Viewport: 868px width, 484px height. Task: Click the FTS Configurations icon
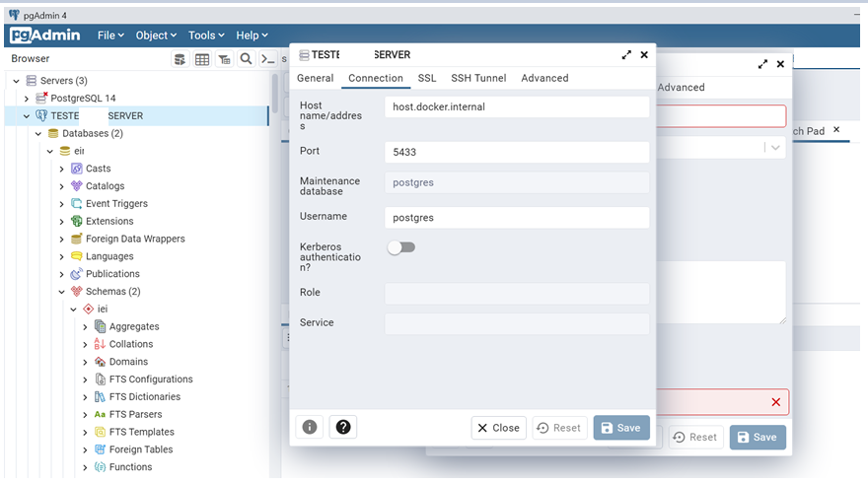100,379
